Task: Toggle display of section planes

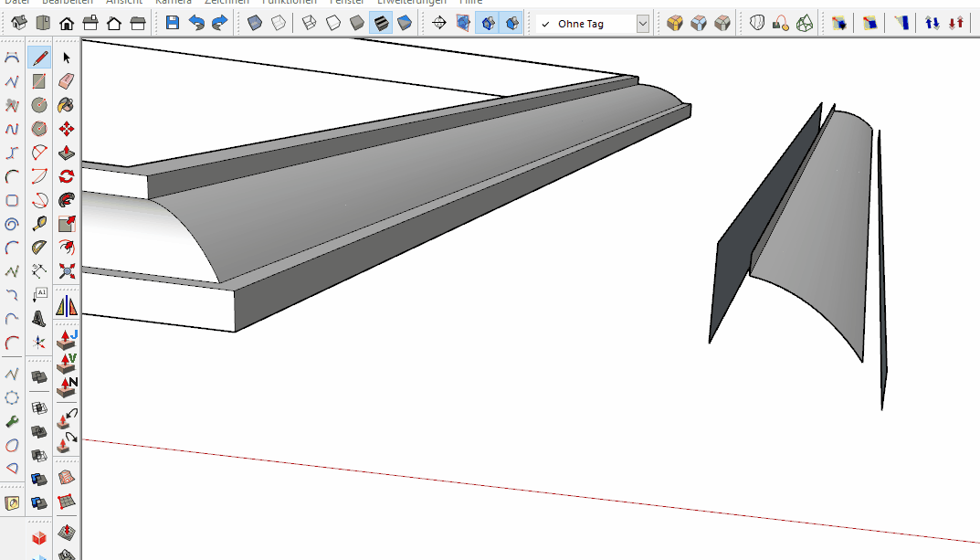Action: [x=464, y=23]
